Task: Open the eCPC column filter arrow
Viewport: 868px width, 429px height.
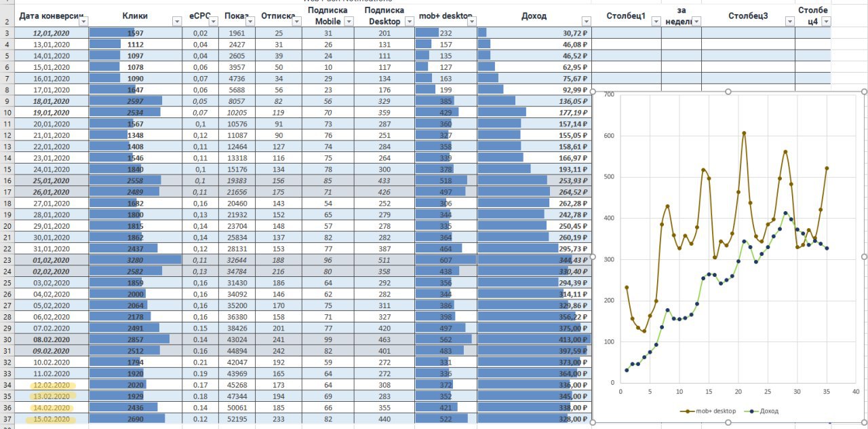Action: (x=214, y=22)
